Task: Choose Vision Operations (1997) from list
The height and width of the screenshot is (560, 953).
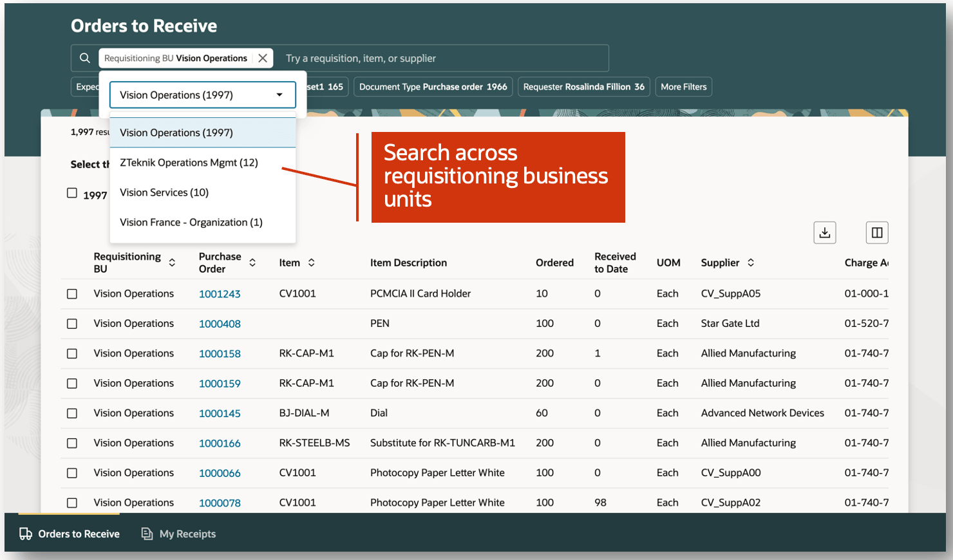Action: 203,133
